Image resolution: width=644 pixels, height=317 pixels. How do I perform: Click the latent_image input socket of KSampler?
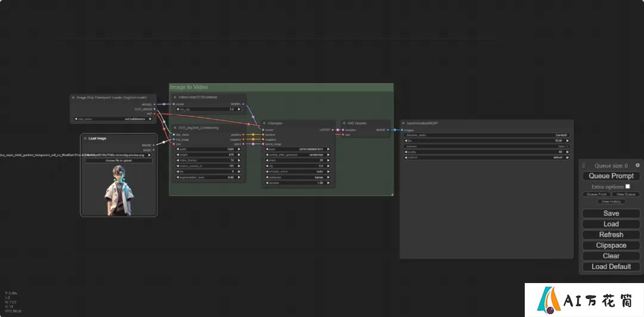[264, 144]
